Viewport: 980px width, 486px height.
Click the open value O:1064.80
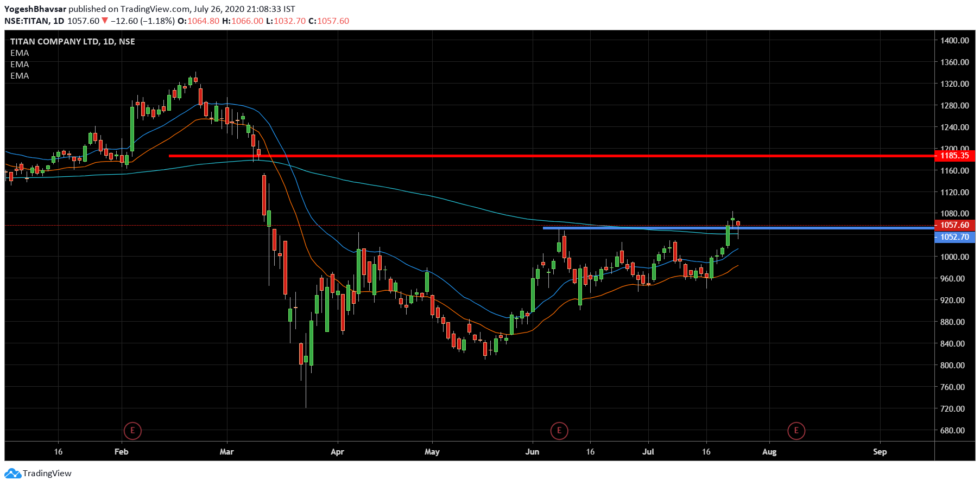pos(199,21)
